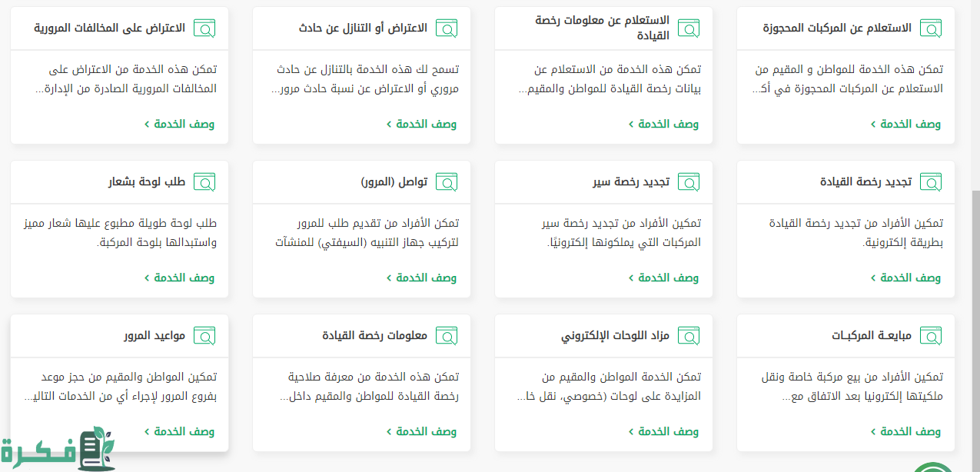Image resolution: width=980 pixels, height=472 pixels.
Task: Click the page's vertical scrollbar
Action: click(x=975, y=231)
